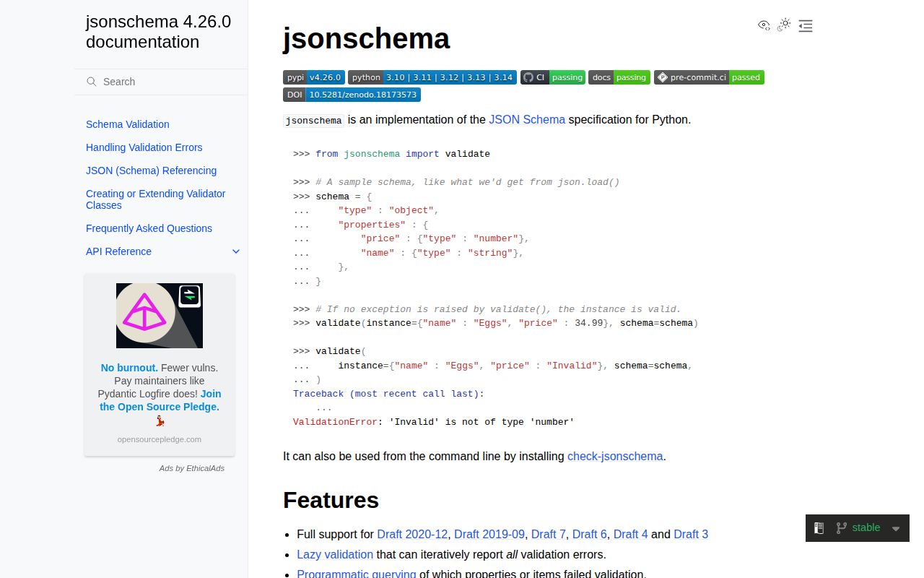Toggle the light/dark theme icon
Viewport: 924px width, 578px height.
[785, 25]
